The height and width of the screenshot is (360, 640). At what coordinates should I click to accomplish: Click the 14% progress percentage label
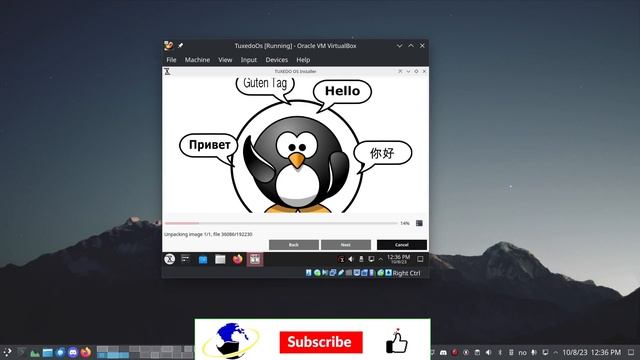click(404, 223)
